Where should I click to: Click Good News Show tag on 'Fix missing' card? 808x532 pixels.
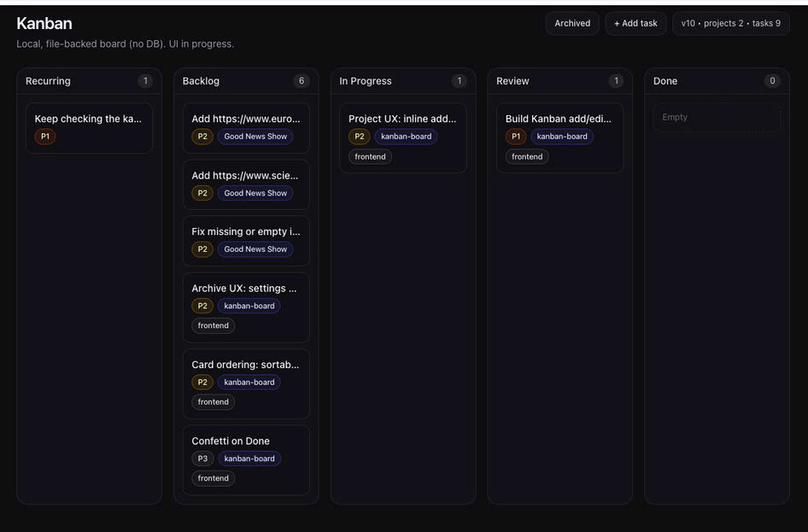255,249
